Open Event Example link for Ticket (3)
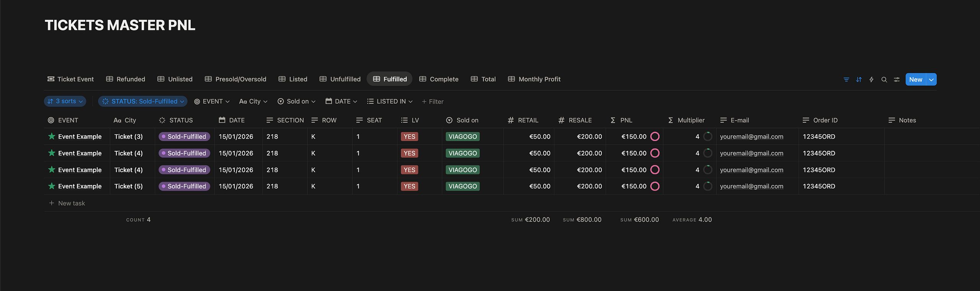Viewport: 980px width, 291px height. pyautogui.click(x=80, y=137)
